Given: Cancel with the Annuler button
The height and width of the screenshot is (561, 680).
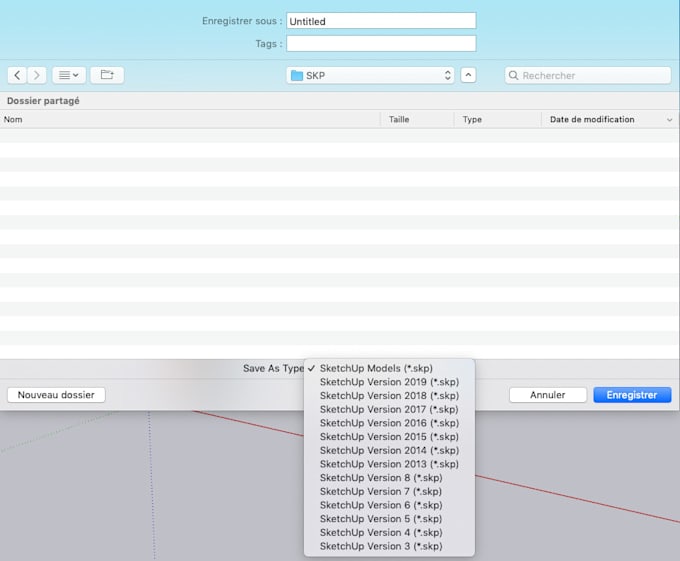Looking at the screenshot, I should 548,395.
